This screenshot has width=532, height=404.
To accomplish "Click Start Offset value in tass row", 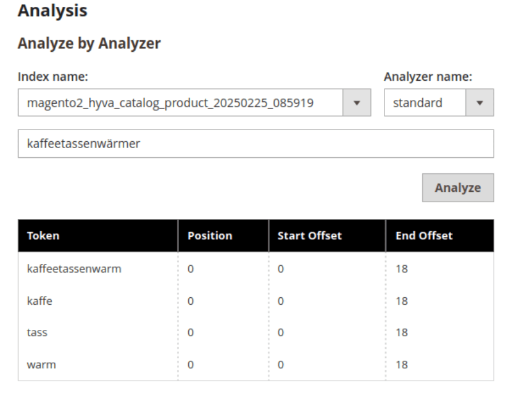I will tap(281, 332).
